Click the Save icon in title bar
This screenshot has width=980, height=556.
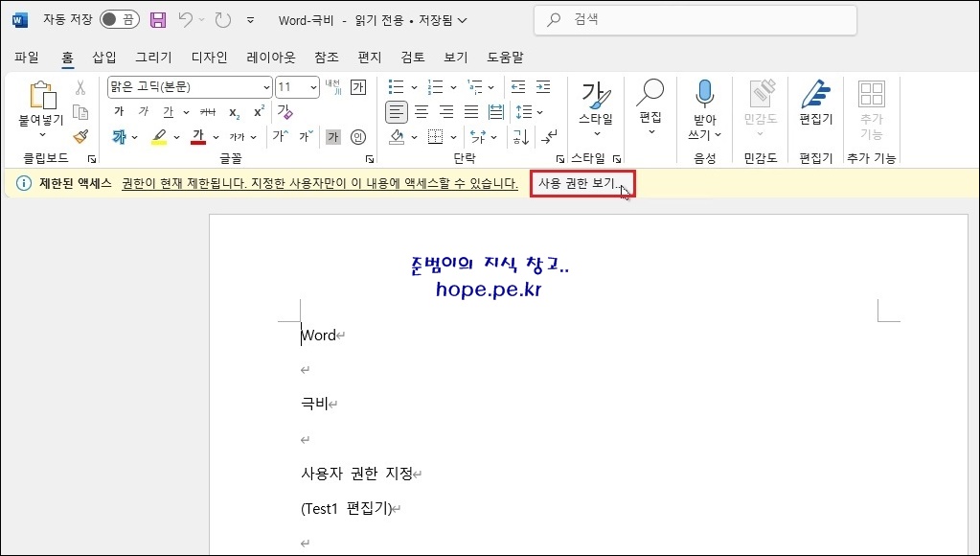click(x=158, y=20)
